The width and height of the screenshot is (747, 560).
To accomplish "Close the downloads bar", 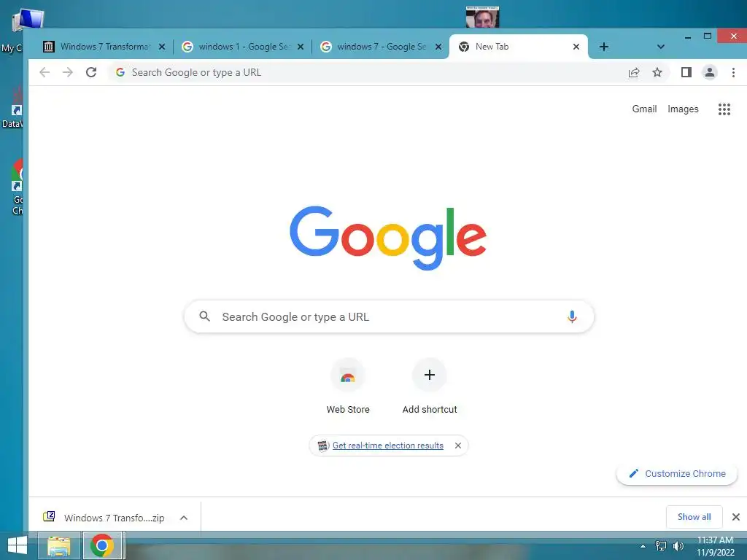I will (735, 517).
